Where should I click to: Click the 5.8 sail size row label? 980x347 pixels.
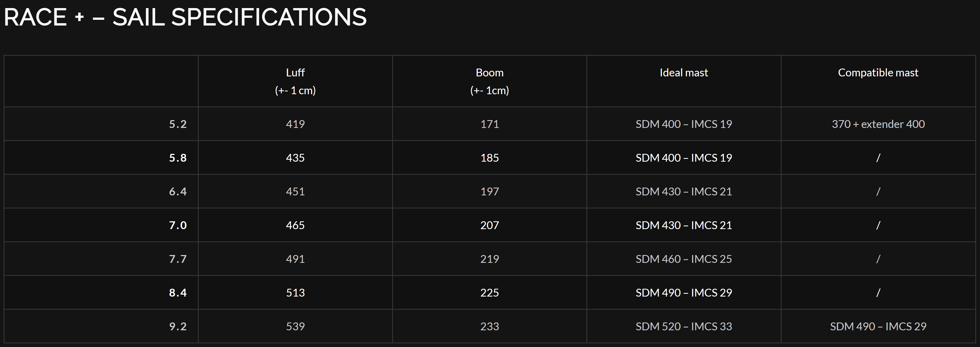coord(178,158)
